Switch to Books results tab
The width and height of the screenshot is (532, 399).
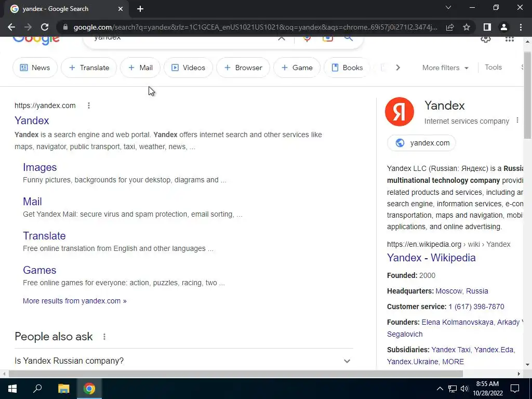click(x=347, y=68)
